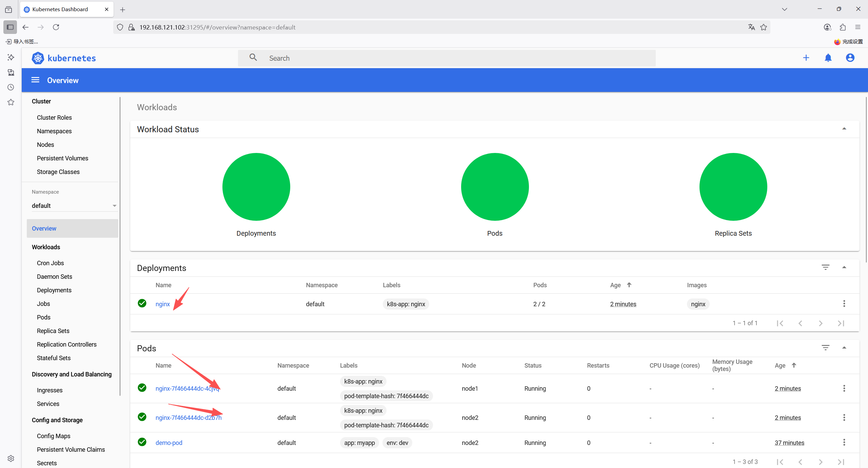Open actions menu for demo-pod
The width and height of the screenshot is (868, 468).
[844, 443]
